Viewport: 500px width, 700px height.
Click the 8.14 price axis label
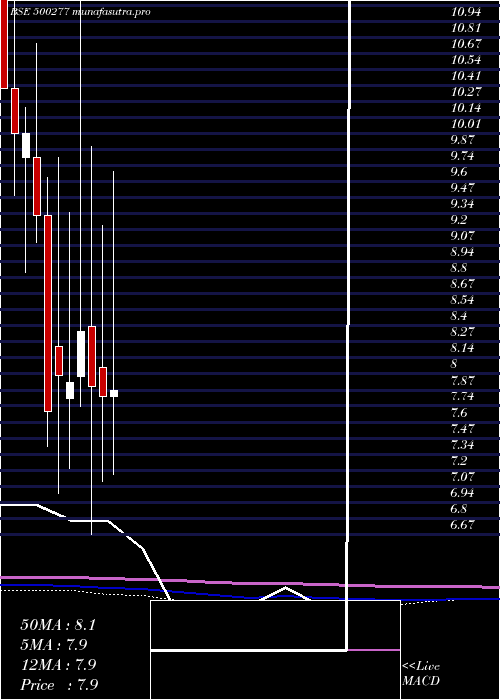(x=462, y=348)
